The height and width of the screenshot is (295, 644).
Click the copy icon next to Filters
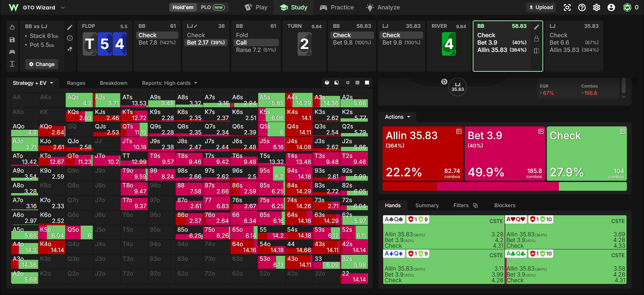475,205
